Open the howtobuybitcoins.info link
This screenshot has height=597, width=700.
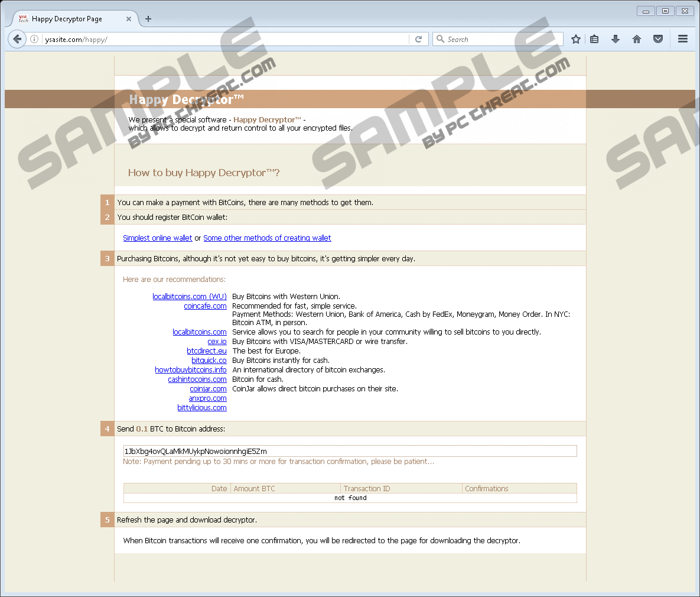pos(191,370)
